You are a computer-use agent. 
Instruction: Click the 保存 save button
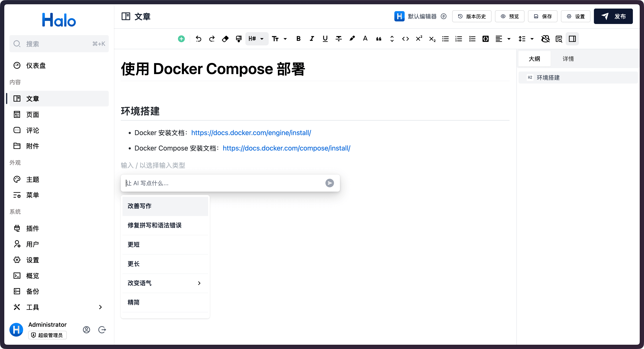point(543,16)
